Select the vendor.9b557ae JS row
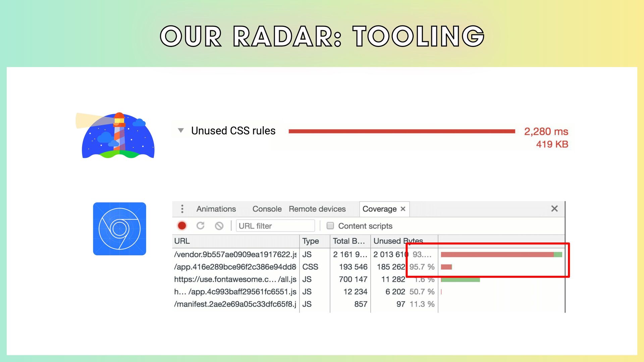This screenshot has height=362, width=644. (x=235, y=255)
